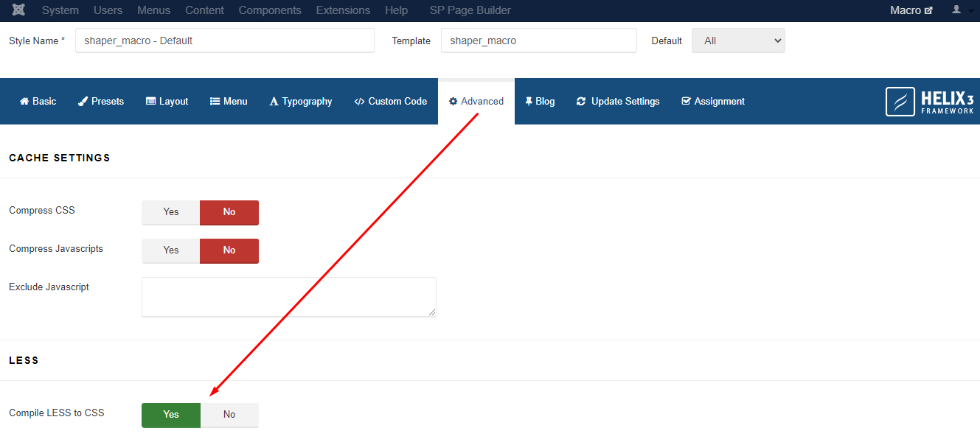Open the Content menu

coord(205,10)
